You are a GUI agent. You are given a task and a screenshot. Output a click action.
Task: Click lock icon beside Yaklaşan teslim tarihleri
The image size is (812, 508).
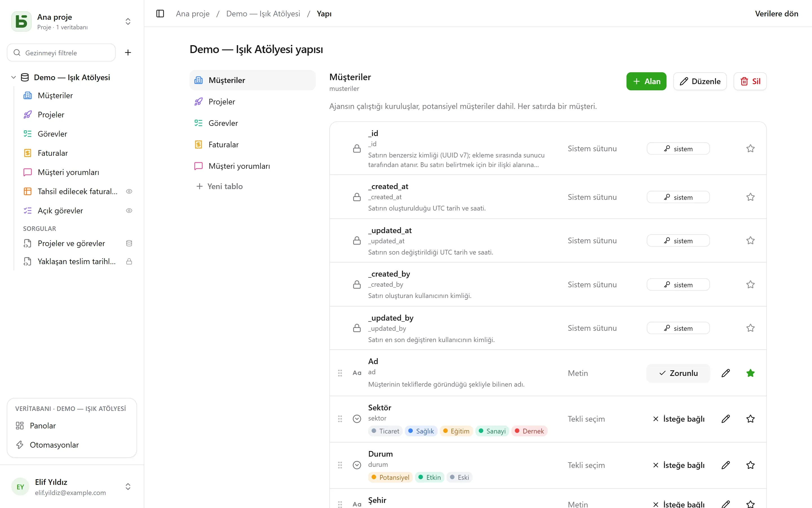129,261
